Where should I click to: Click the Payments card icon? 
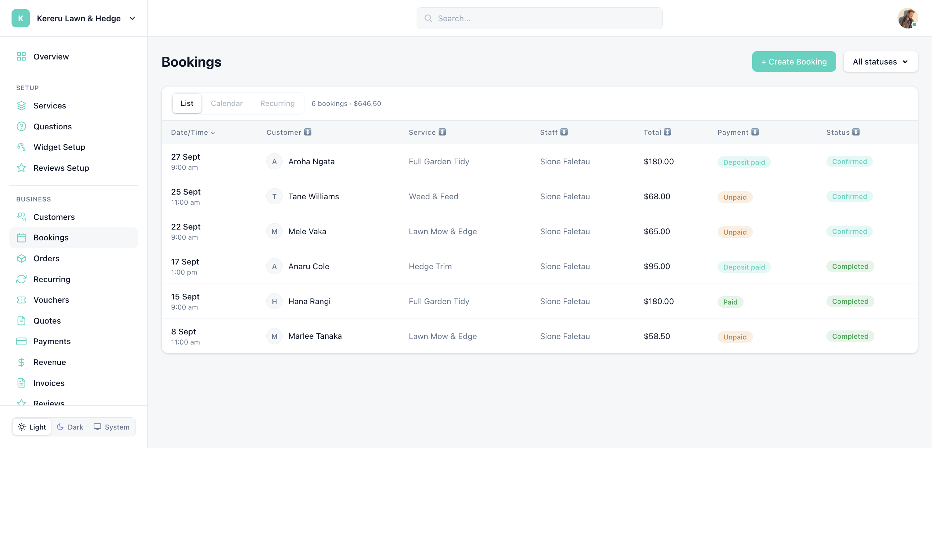pos(22,342)
